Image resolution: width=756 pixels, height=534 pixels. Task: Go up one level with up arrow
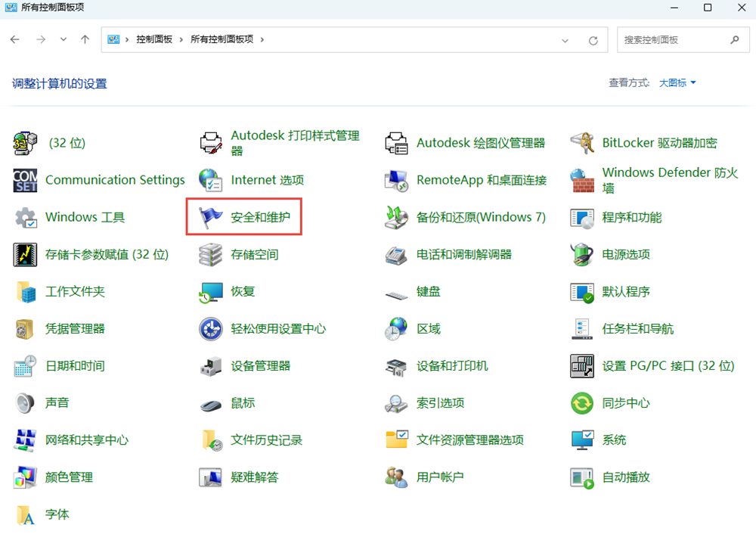point(85,39)
